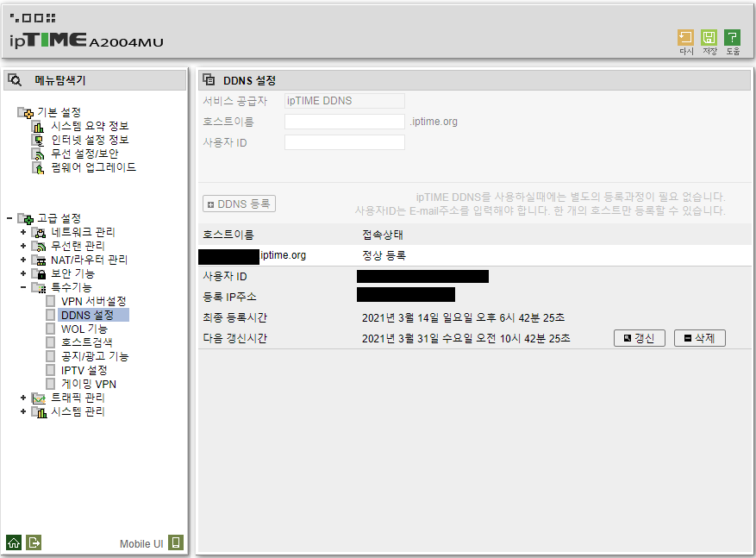This screenshot has width=756, height=558.
Task: Click the Mobile UI text link
Action: (141, 543)
